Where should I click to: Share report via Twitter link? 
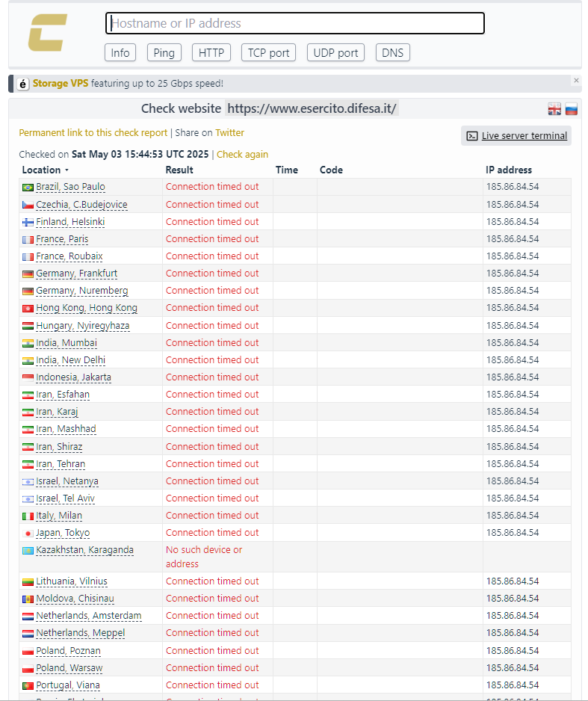tap(229, 132)
